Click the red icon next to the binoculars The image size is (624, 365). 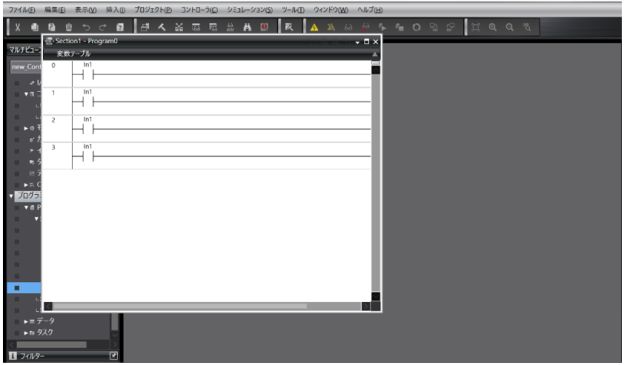coord(264,27)
